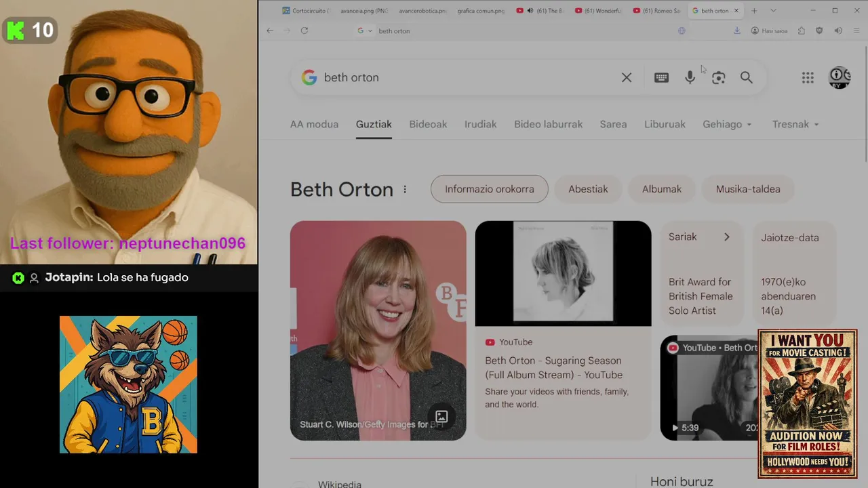Click the Honi buruz heading
The height and width of the screenshot is (488, 868).
coord(682,481)
